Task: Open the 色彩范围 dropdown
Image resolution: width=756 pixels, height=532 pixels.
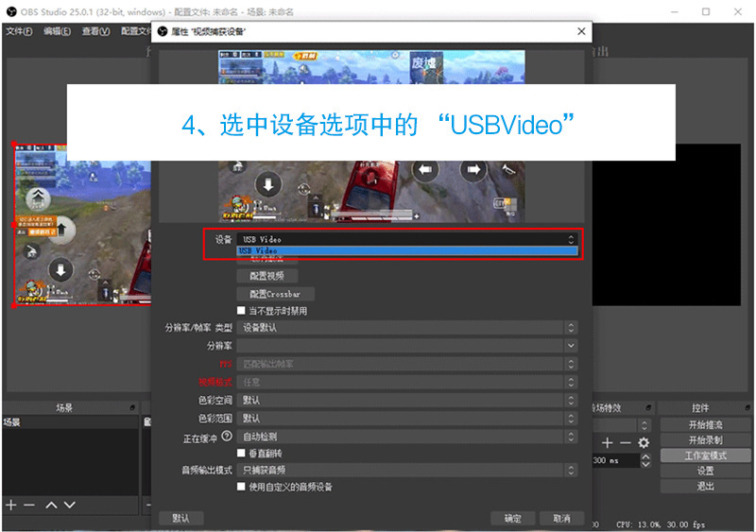Action: click(407, 419)
